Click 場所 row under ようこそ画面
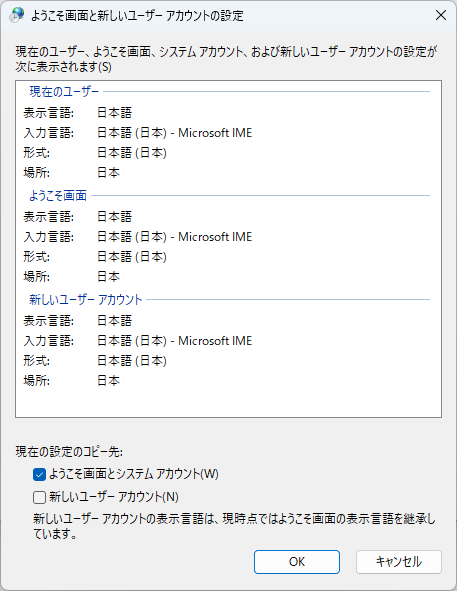The height and width of the screenshot is (591, 457). click(72, 277)
